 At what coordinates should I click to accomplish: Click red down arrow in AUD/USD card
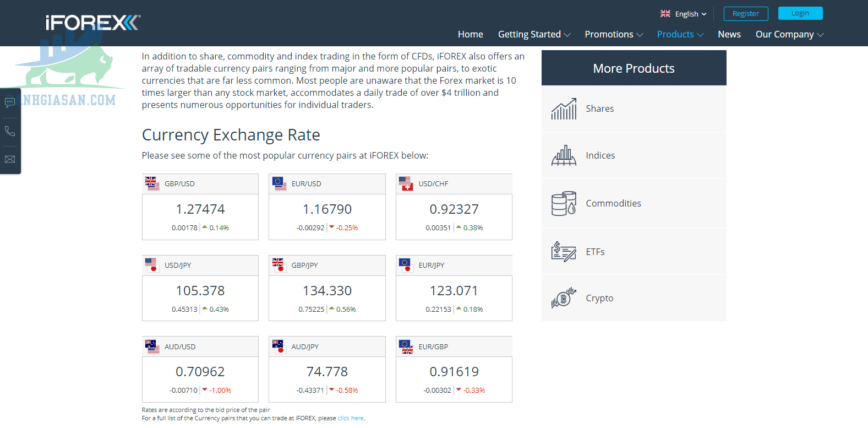(205, 389)
